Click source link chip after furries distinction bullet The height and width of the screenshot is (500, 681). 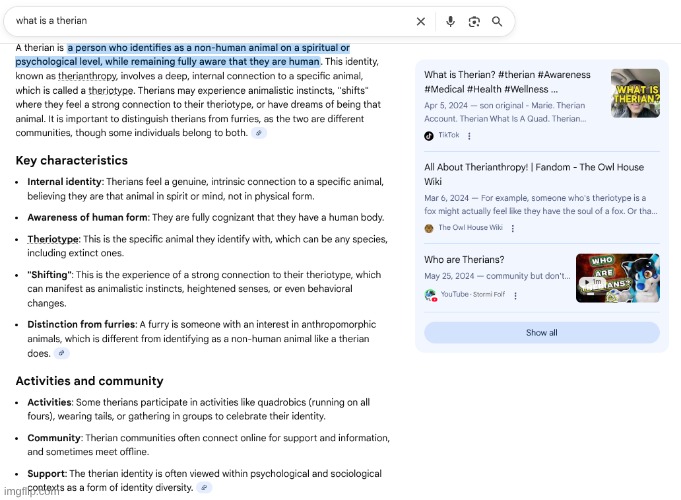coord(62,353)
